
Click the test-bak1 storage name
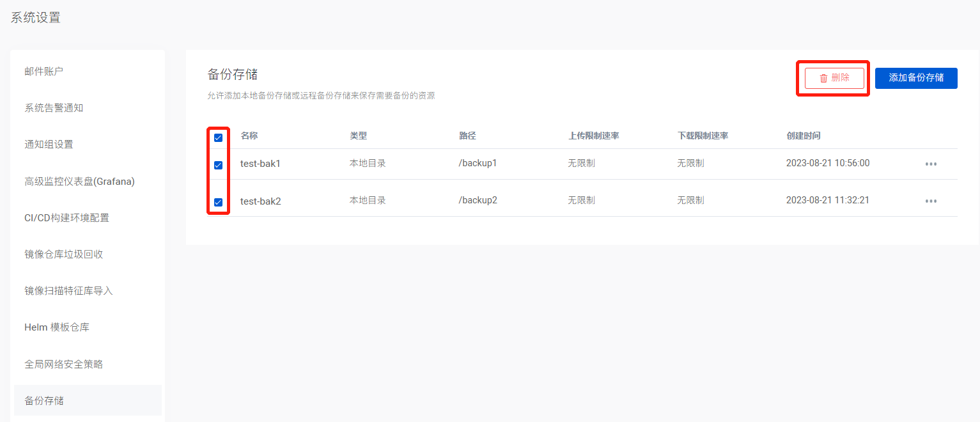pos(260,164)
